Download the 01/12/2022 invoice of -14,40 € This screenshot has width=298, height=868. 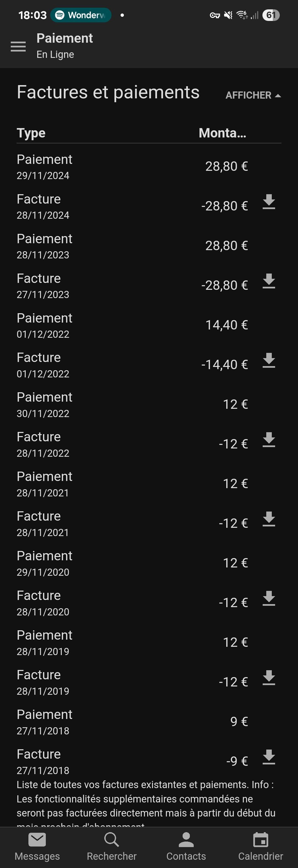click(x=269, y=361)
